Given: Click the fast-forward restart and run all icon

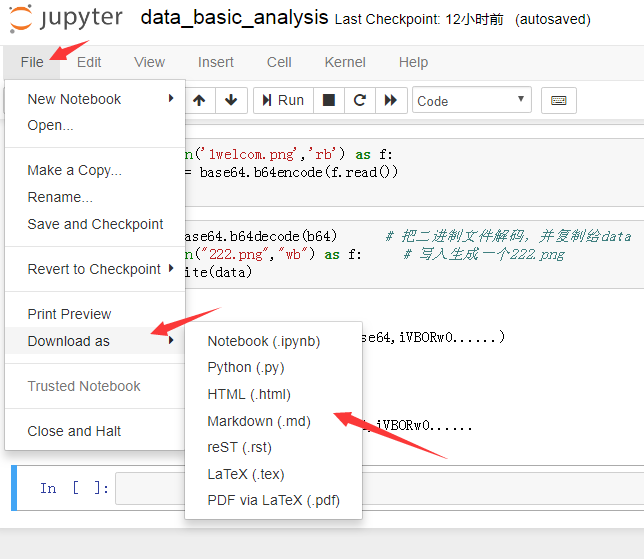Looking at the screenshot, I should pyautogui.click(x=391, y=100).
